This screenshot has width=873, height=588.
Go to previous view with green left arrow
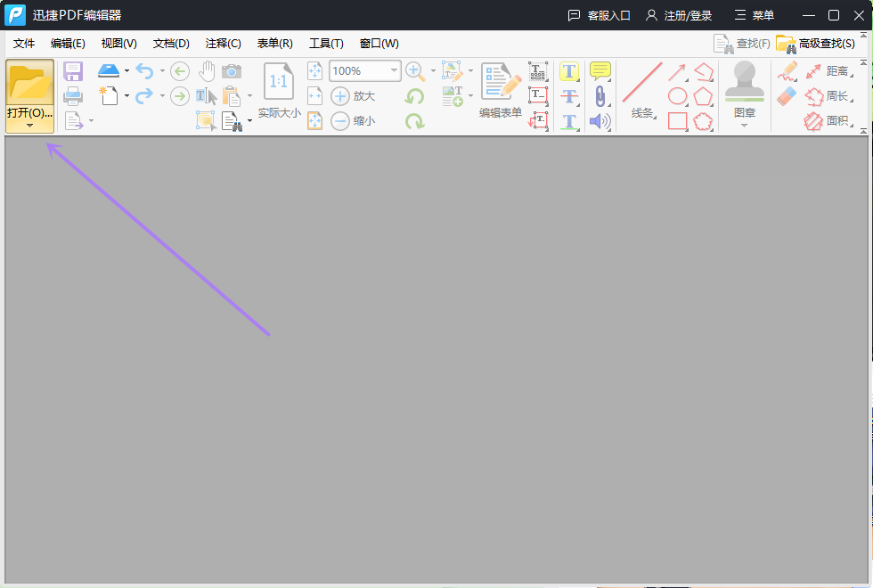(x=179, y=71)
